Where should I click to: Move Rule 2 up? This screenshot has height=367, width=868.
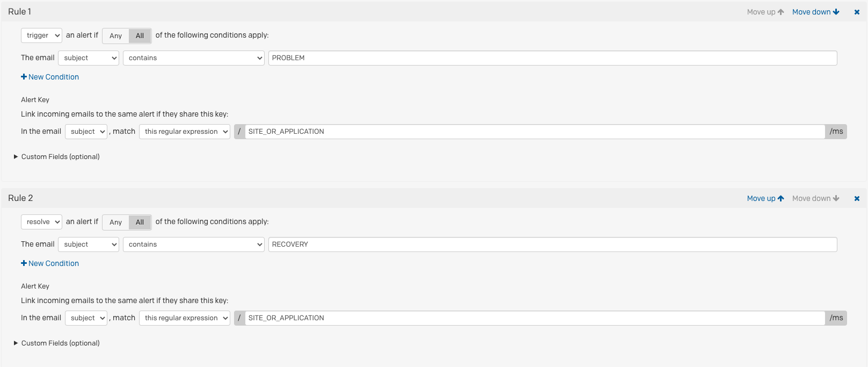(765, 198)
